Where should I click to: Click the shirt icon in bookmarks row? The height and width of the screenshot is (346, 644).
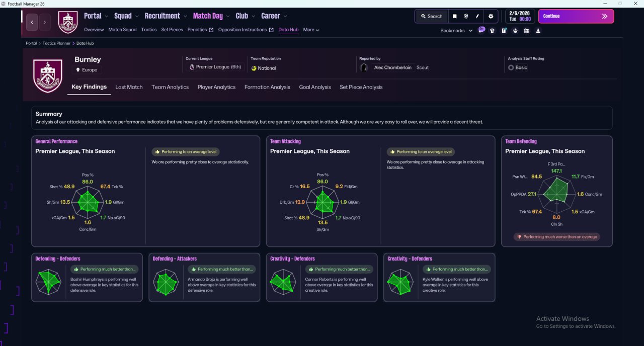click(x=492, y=31)
